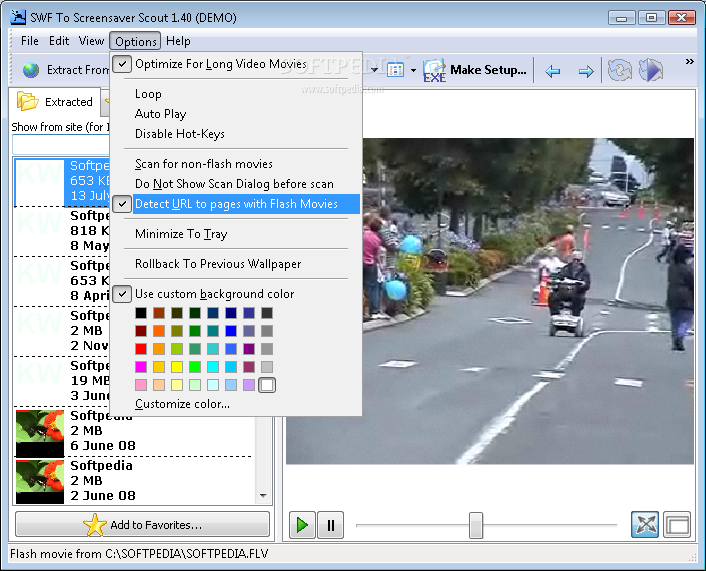Viewport: 706px width, 571px height.
Task: Pick the purple color swatch
Action: (249, 349)
